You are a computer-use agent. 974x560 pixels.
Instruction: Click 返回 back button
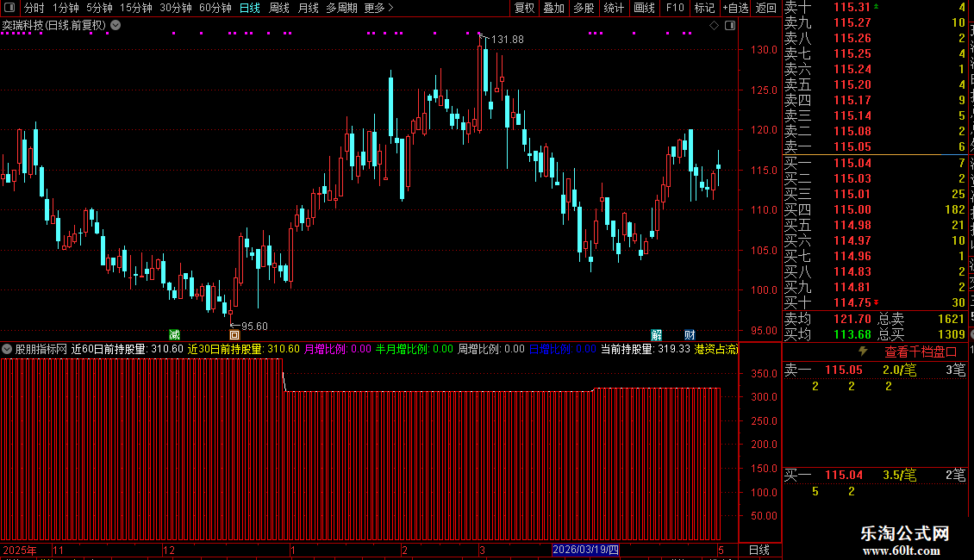click(x=766, y=8)
